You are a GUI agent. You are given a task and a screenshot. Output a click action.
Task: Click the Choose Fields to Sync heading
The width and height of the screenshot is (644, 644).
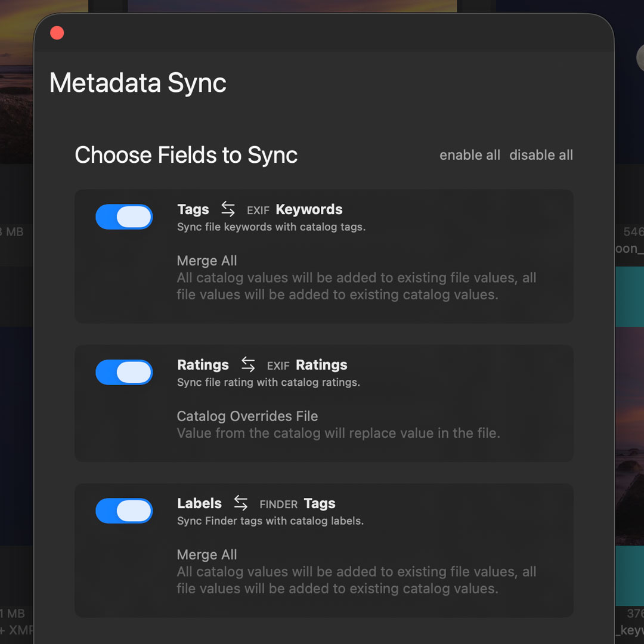pyautogui.click(x=186, y=155)
